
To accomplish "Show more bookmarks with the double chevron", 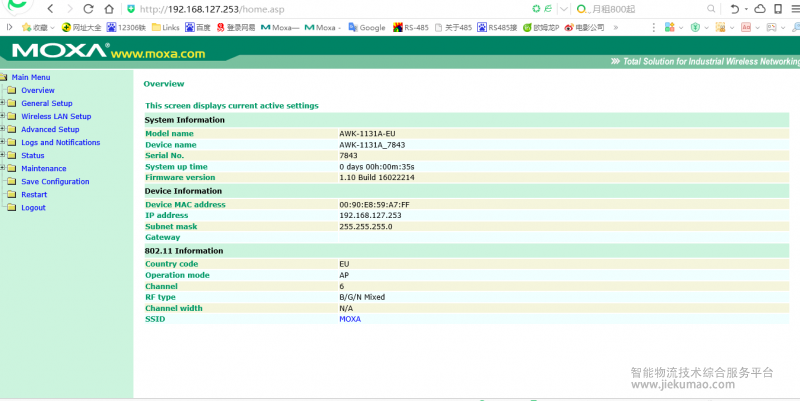I will (616, 28).
